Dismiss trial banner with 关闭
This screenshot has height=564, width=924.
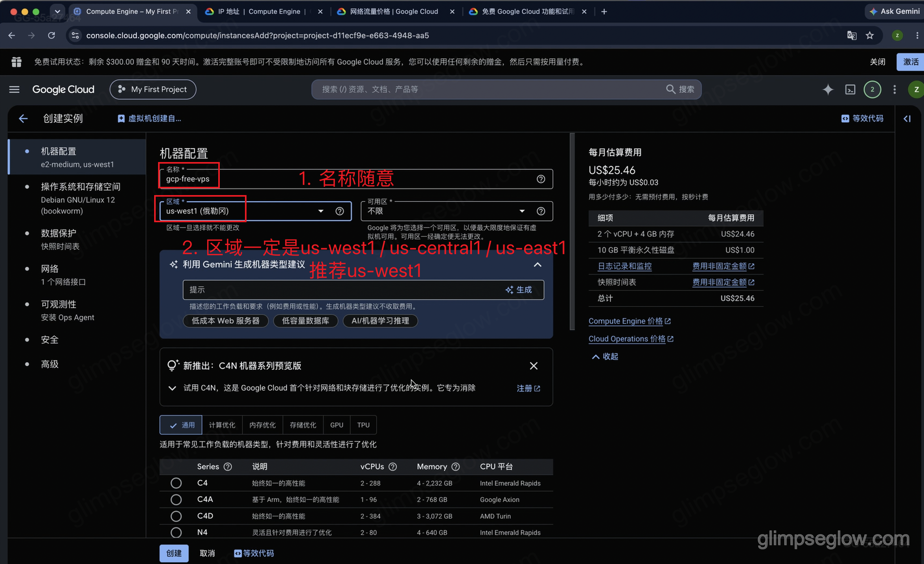pyautogui.click(x=877, y=62)
